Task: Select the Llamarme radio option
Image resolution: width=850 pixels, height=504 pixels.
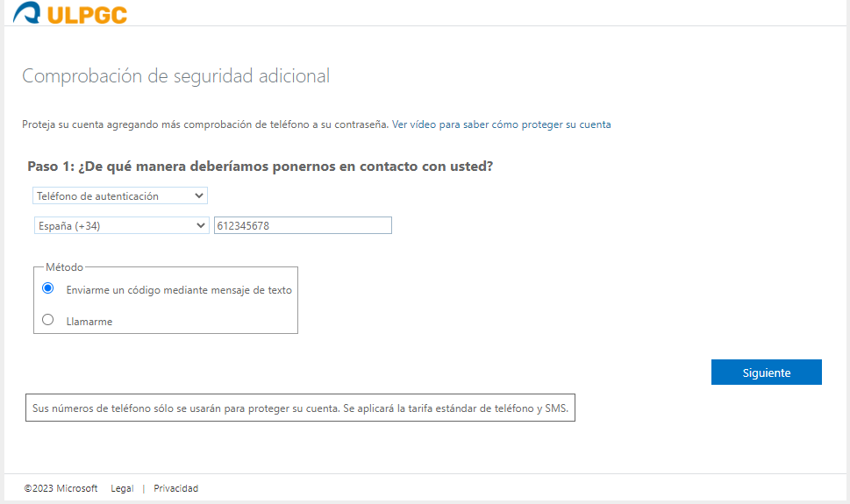Action: [x=47, y=320]
